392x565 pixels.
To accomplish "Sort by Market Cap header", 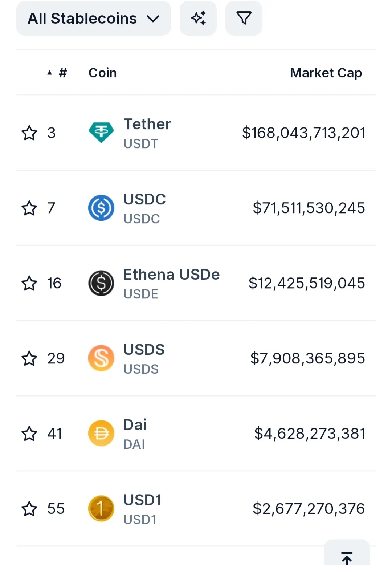I will (x=326, y=73).
